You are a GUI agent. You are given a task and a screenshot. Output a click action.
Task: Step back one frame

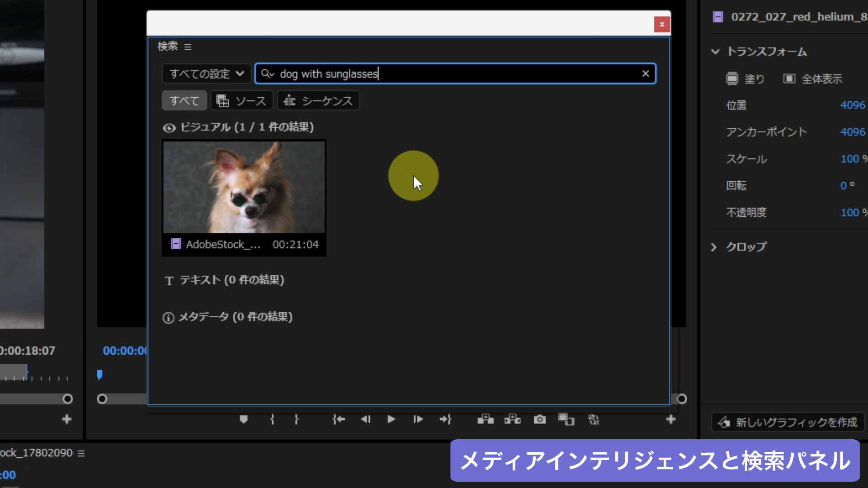[x=365, y=419]
